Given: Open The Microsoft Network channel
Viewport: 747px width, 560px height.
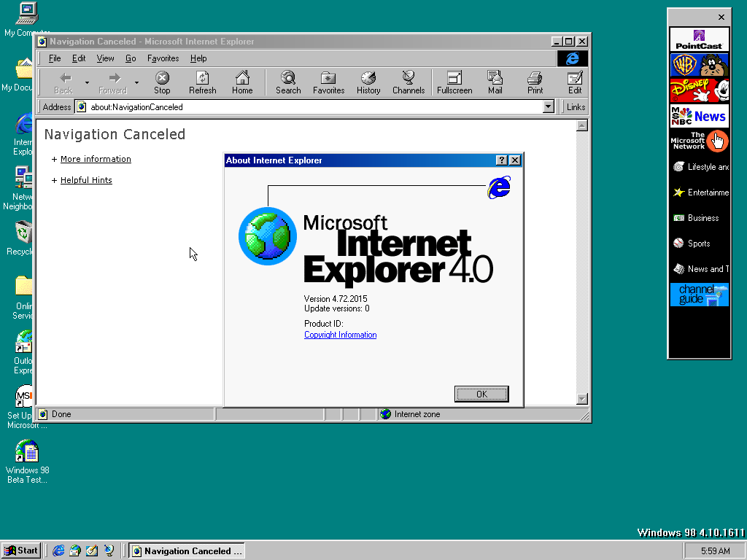Looking at the screenshot, I should point(699,141).
